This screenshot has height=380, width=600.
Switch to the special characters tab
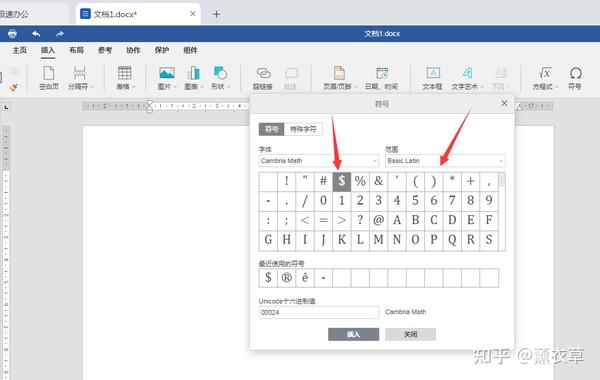pyautogui.click(x=303, y=129)
